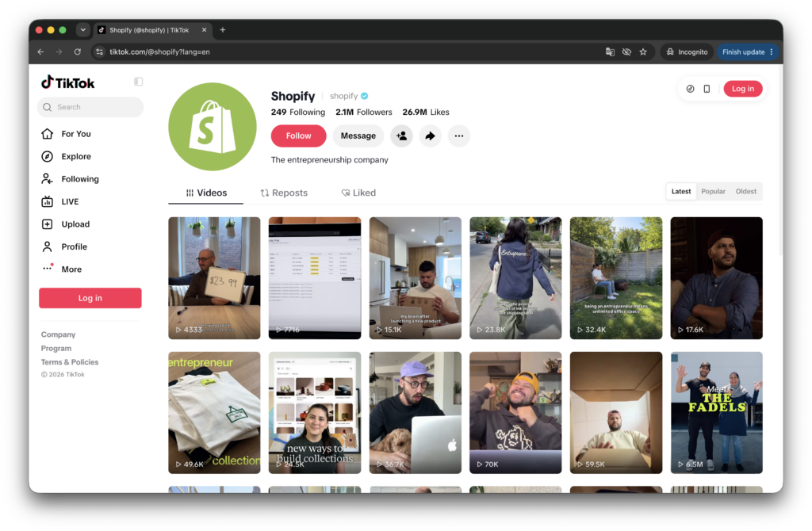Click top-right Log in button

pos(742,89)
